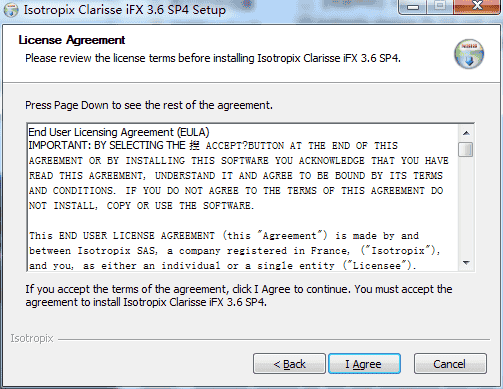Screen dimensions: 503x389
Task: Click the setup window title bar text
Action: pos(125,10)
